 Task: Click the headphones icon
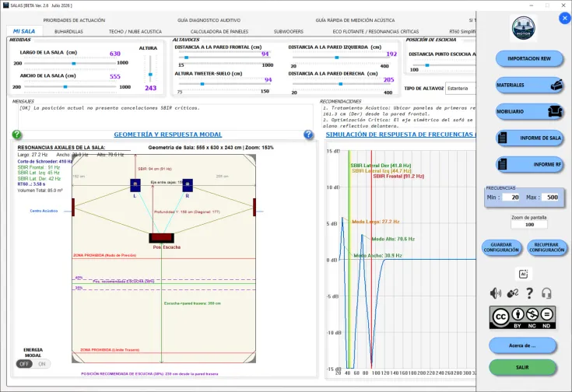(x=546, y=292)
